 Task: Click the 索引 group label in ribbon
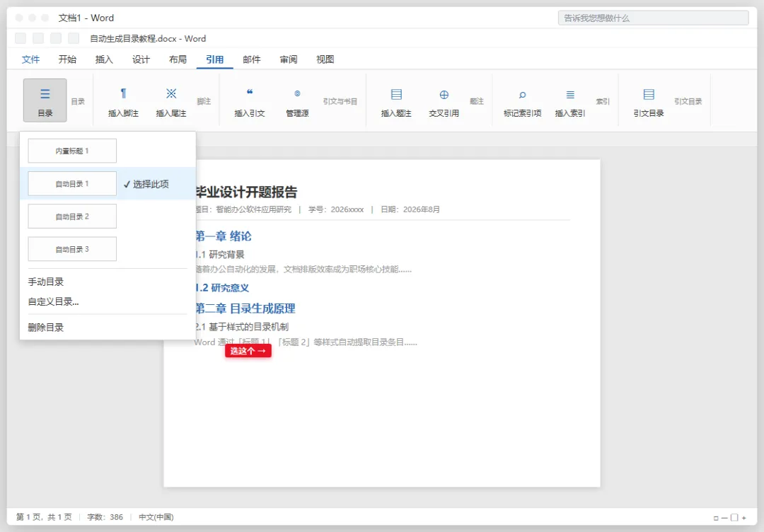[603, 101]
